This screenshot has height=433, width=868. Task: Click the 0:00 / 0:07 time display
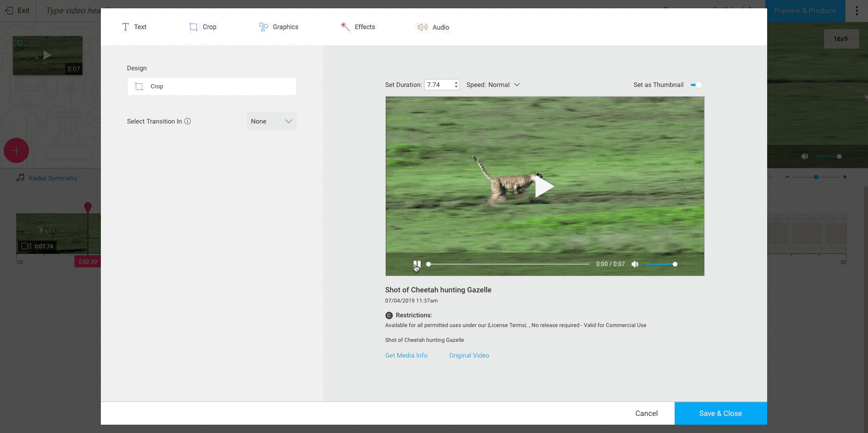pos(610,264)
